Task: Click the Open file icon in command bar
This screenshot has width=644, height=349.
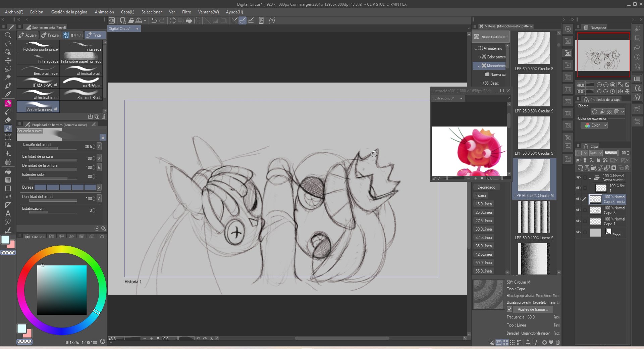Action: click(x=130, y=20)
